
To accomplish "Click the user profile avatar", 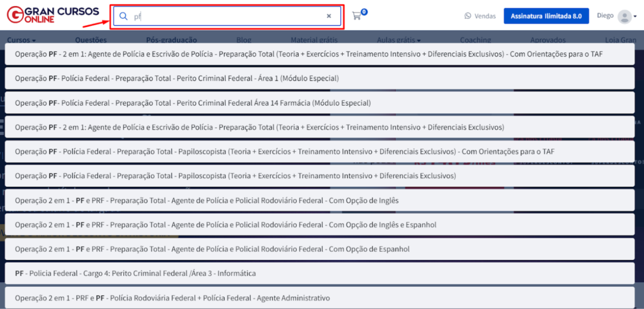I will click(624, 17).
